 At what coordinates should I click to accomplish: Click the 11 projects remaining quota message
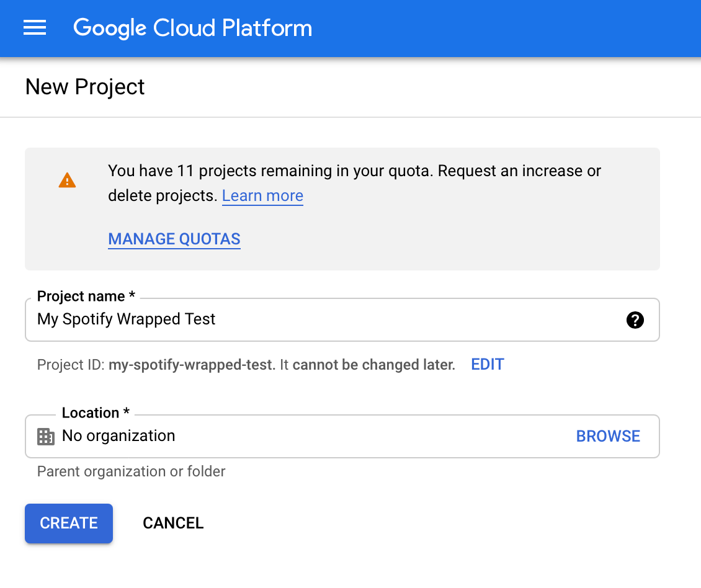354,171
